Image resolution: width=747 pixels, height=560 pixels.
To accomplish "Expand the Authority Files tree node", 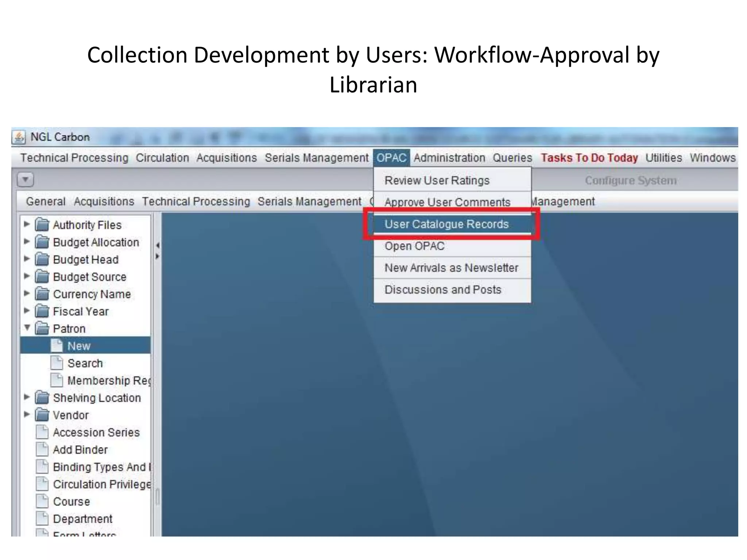I will coord(27,224).
